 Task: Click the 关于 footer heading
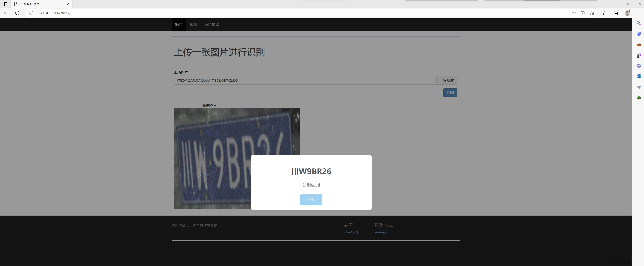tap(348, 225)
